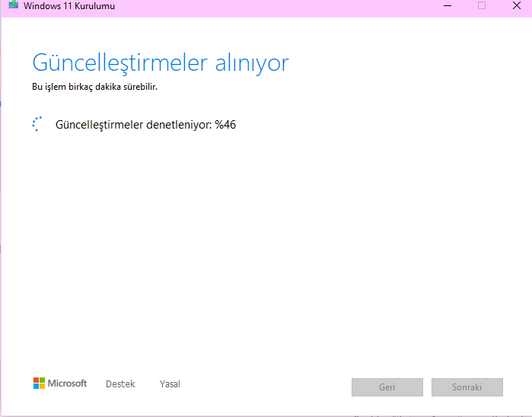Click 'Güncelleştirmeler denetleniyor: %46' status text
This screenshot has height=417, width=532.
tap(145, 125)
